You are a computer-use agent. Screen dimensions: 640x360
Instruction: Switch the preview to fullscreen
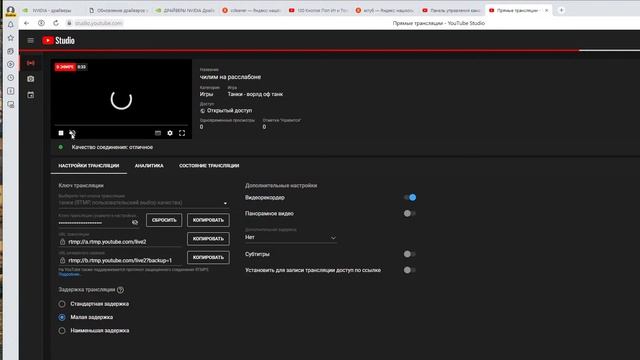(x=182, y=133)
